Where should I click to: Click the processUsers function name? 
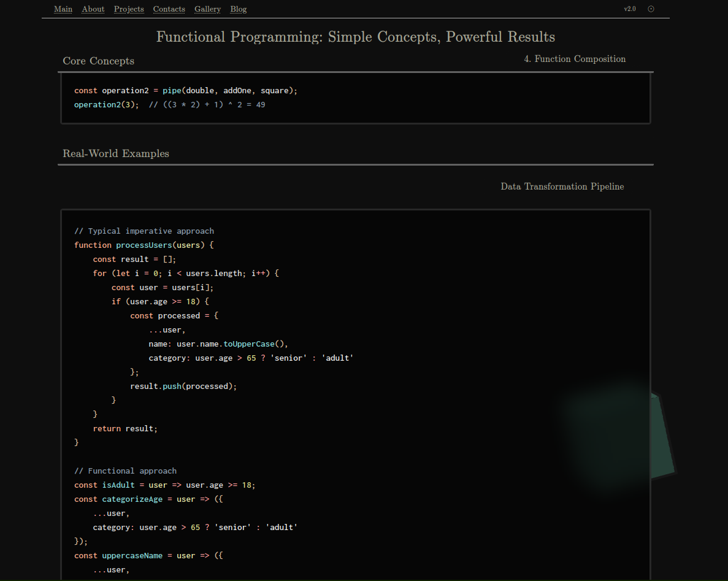(144, 245)
